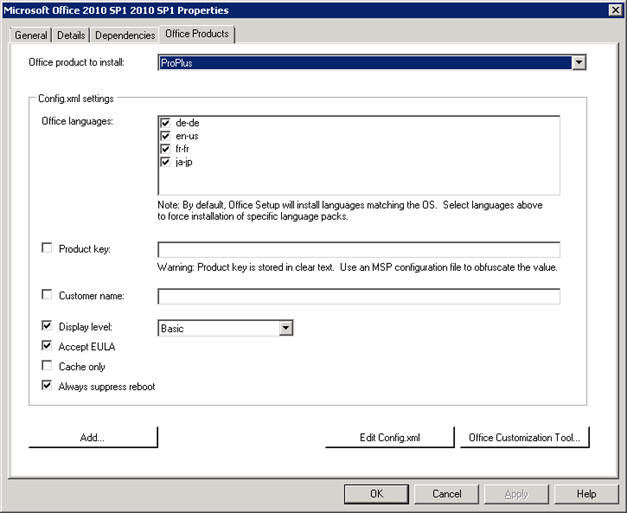Image resolution: width=627 pixels, height=513 pixels.
Task: Open the Office product to install dropdown arrow
Action: tap(579, 63)
